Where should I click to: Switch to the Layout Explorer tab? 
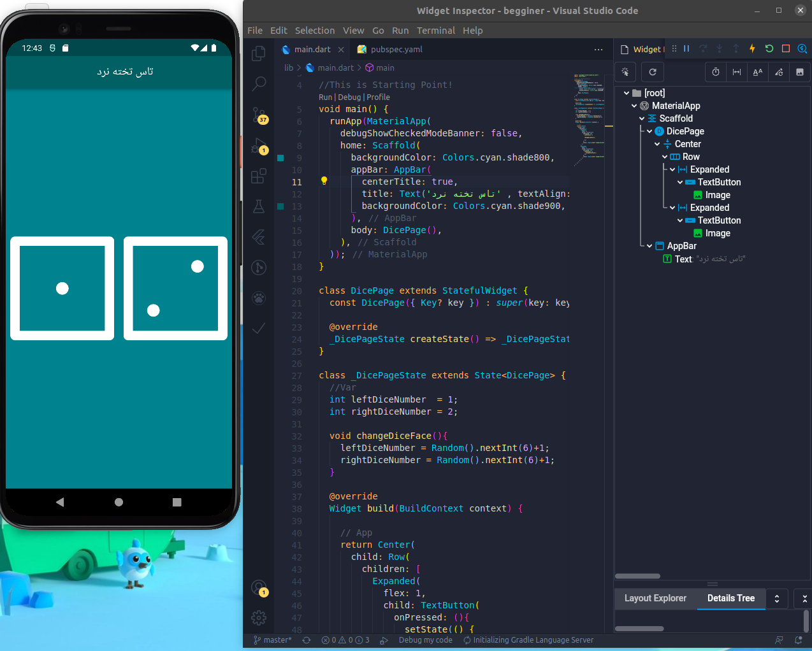click(655, 598)
